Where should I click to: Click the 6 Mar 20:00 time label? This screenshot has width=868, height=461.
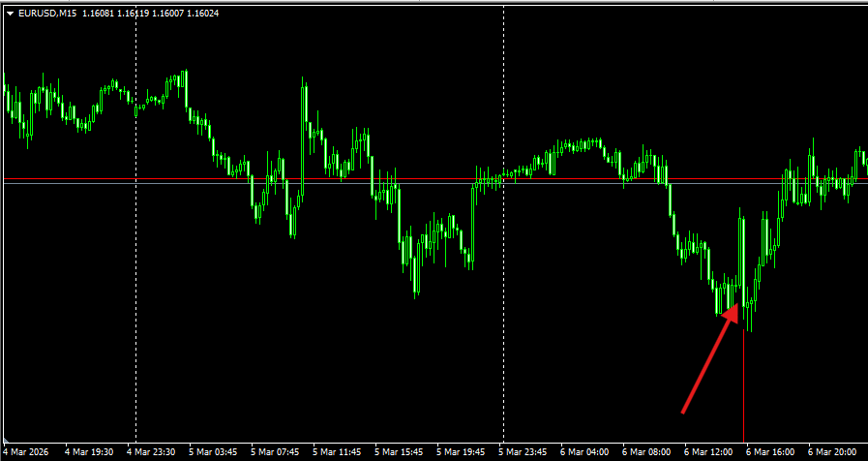[832, 452]
